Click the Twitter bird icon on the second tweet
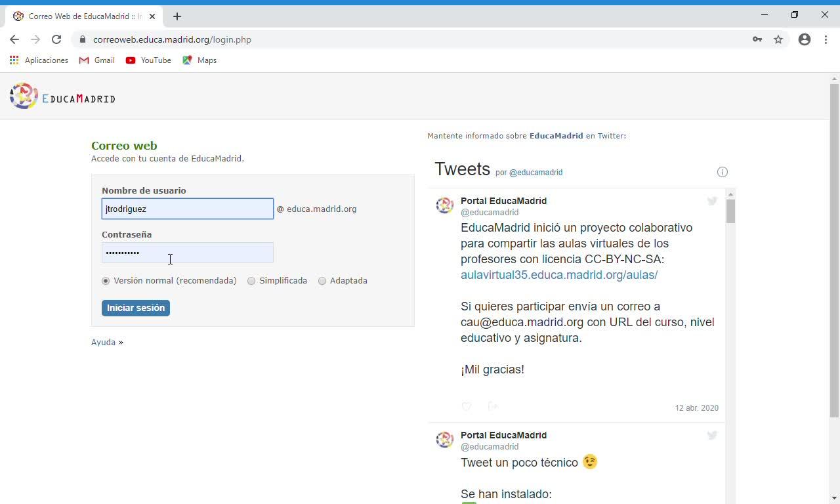Viewport: 840px width, 504px height. [x=712, y=435]
